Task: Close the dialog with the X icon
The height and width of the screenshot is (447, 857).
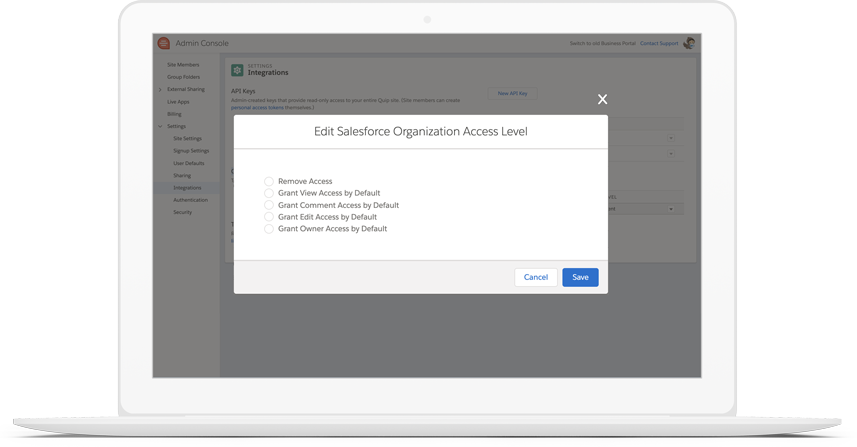Action: pos(602,99)
